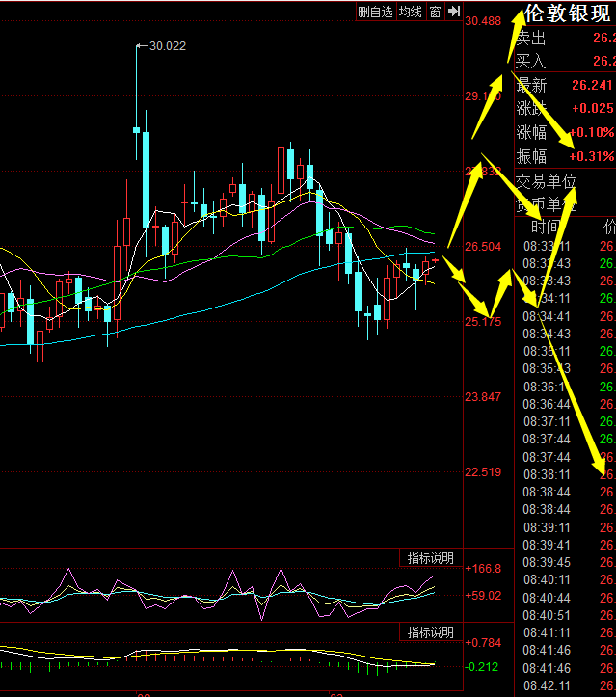The width and height of the screenshot is (616, 697).
Task: Click the 时间 column header
Action: click(545, 228)
